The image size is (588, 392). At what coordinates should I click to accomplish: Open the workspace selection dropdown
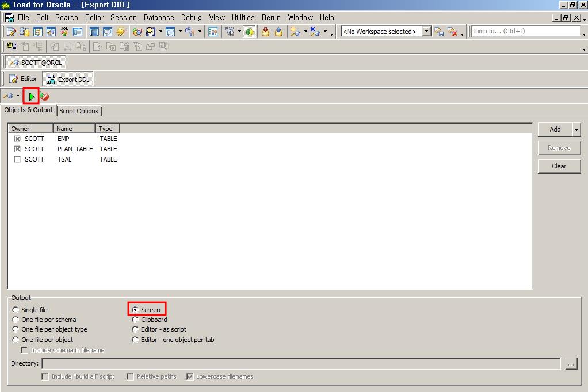426,32
